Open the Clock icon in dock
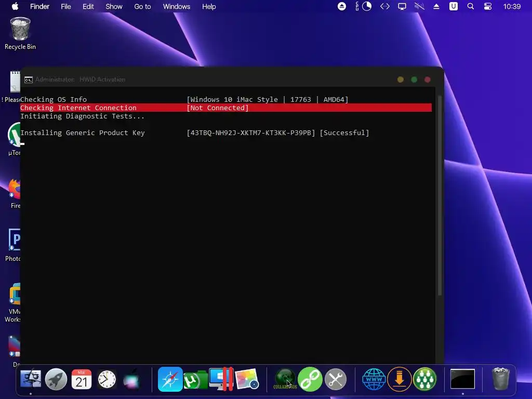532x399 pixels. 107,379
